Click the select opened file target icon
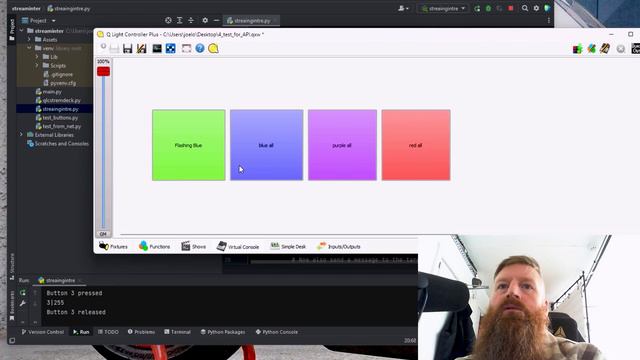The image size is (640, 360). click(x=168, y=20)
